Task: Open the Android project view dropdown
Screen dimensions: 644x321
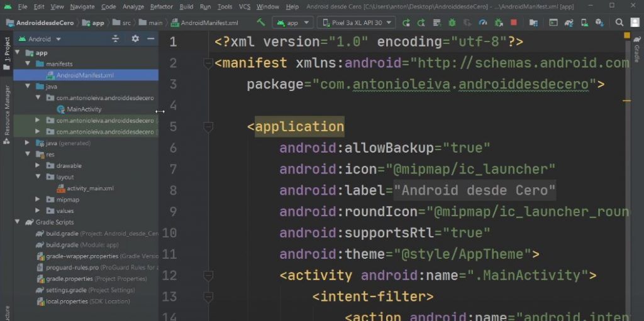Action: [39, 39]
